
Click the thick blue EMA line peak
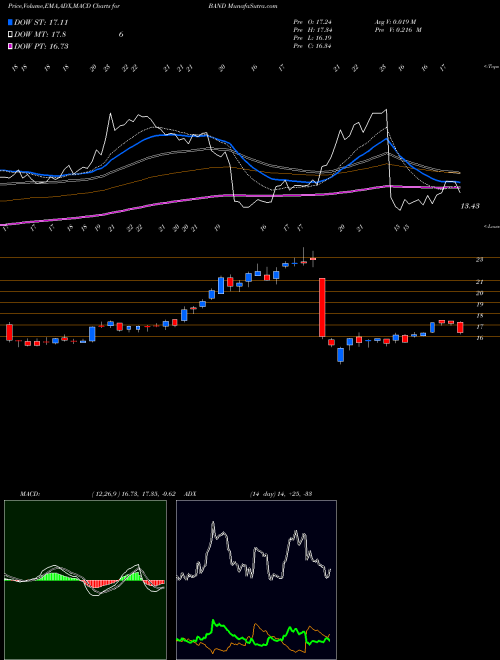[386, 138]
